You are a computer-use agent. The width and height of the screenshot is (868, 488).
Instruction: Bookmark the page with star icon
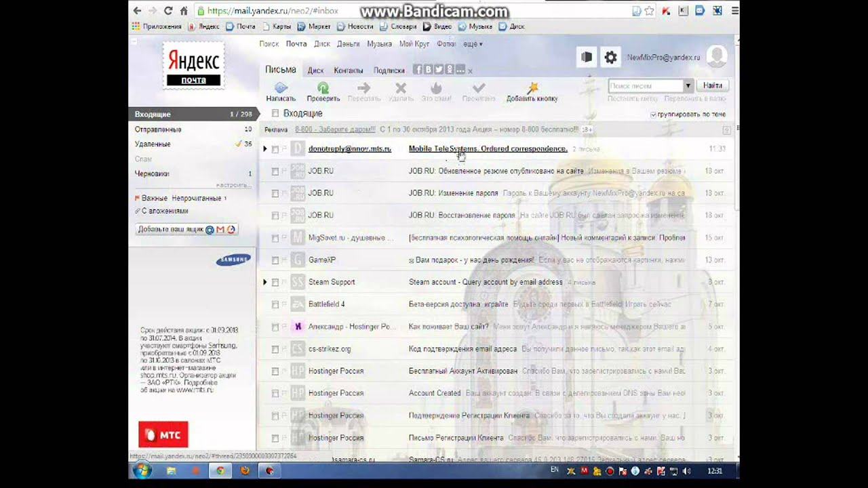[x=649, y=11]
